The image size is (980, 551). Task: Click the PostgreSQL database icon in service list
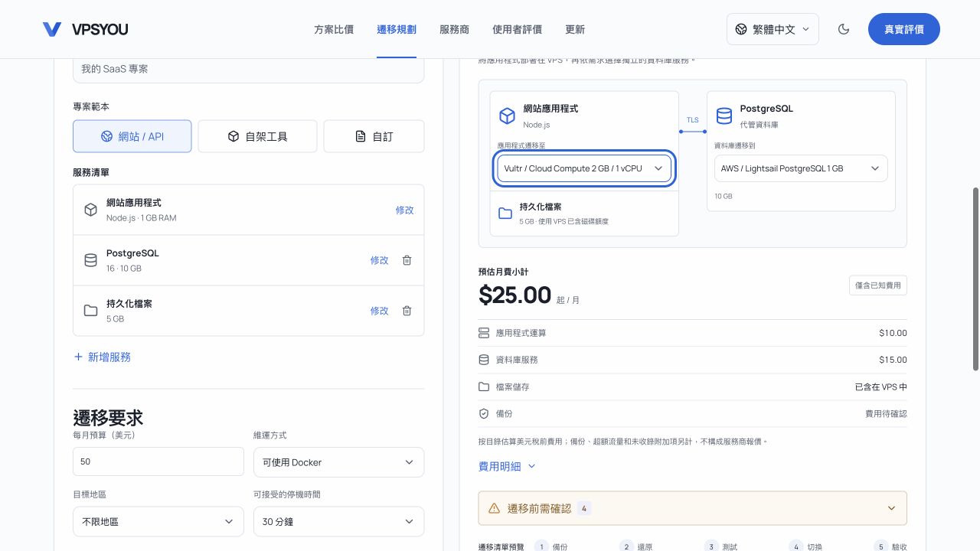90,260
